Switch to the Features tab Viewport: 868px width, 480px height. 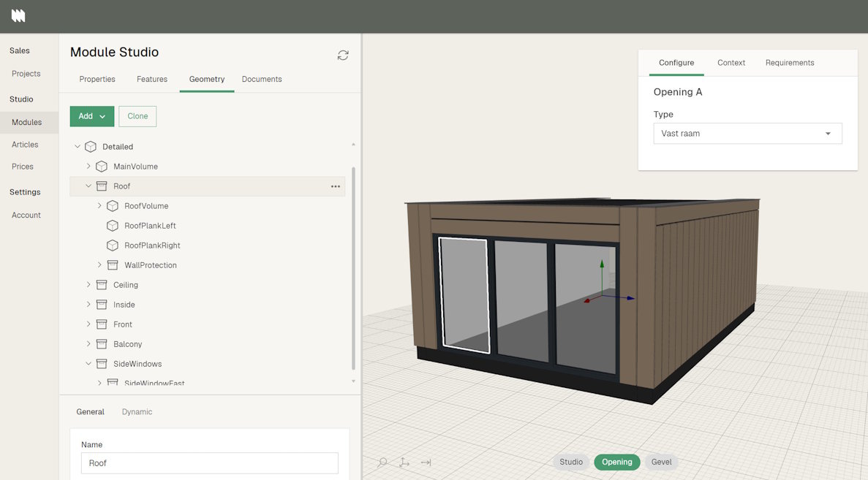(x=152, y=79)
